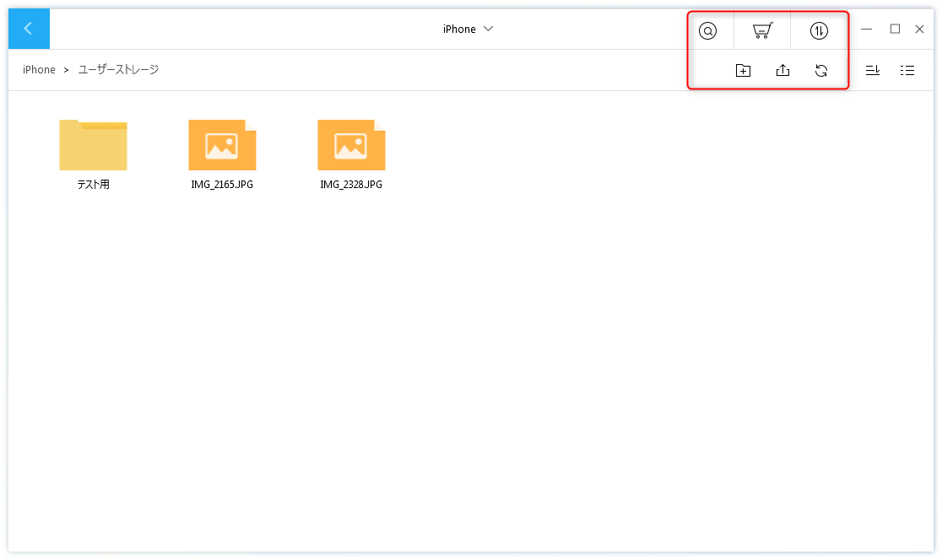Open the search icon in toolbar
942x560 pixels.
pos(707,30)
